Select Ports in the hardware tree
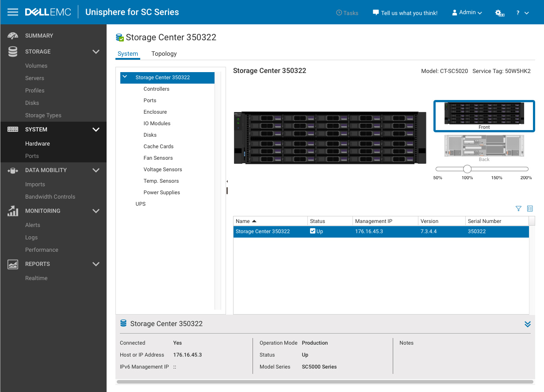Image resolution: width=544 pixels, height=392 pixels. [x=150, y=100]
